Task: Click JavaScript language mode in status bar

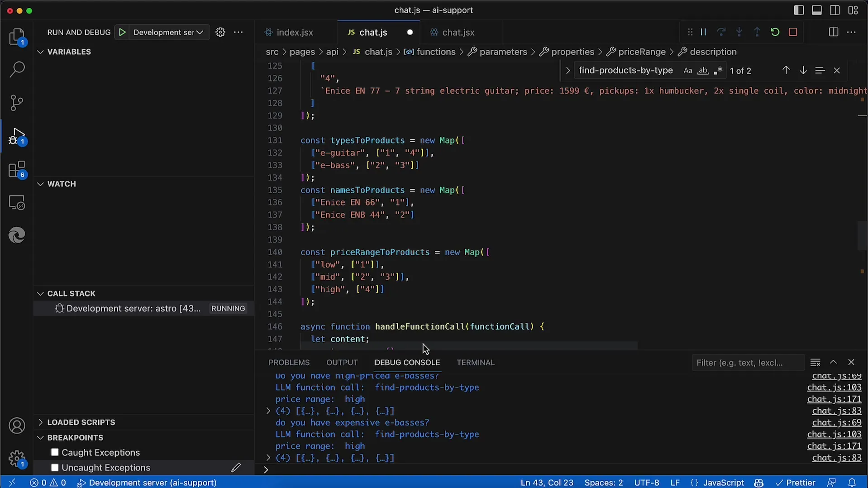Action: pyautogui.click(x=723, y=483)
